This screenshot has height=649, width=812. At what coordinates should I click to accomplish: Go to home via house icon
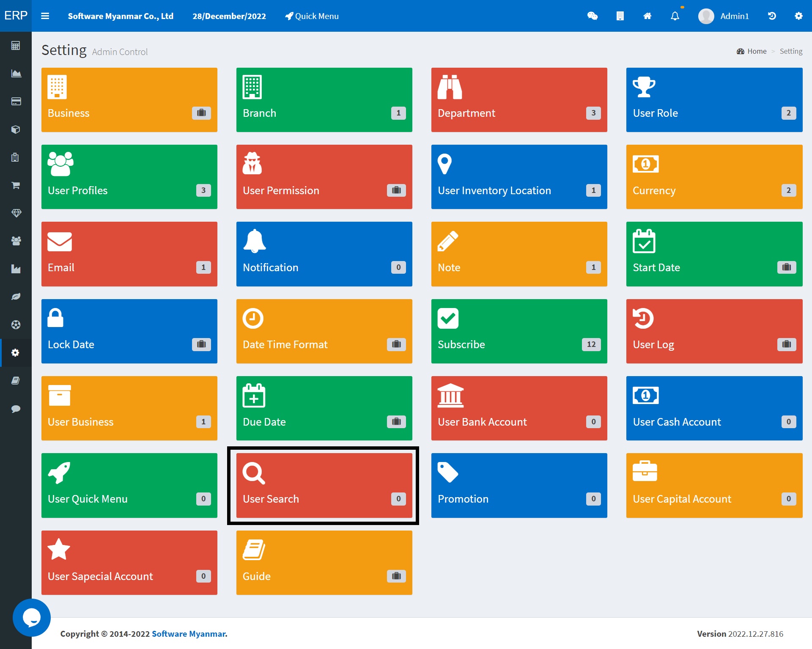pos(647,16)
